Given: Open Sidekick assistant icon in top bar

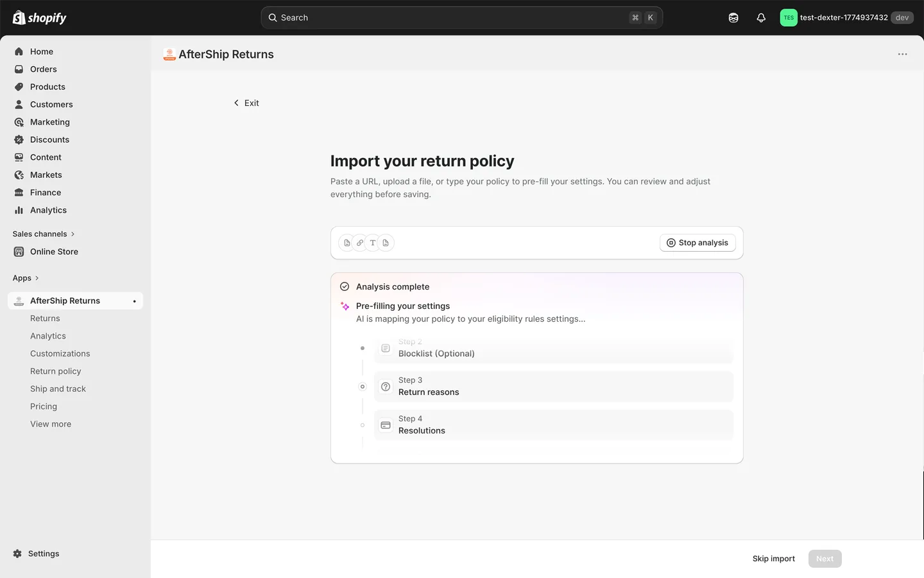Looking at the screenshot, I should [x=733, y=17].
